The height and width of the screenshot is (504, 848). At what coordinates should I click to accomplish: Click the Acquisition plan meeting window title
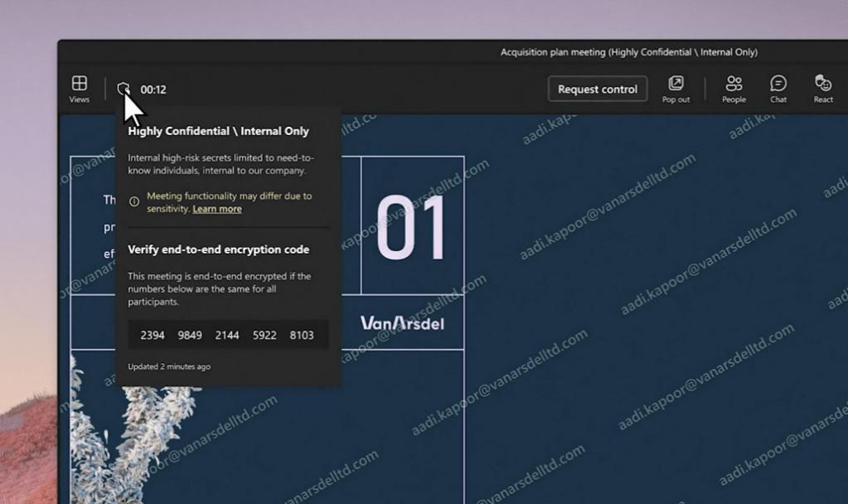628,52
